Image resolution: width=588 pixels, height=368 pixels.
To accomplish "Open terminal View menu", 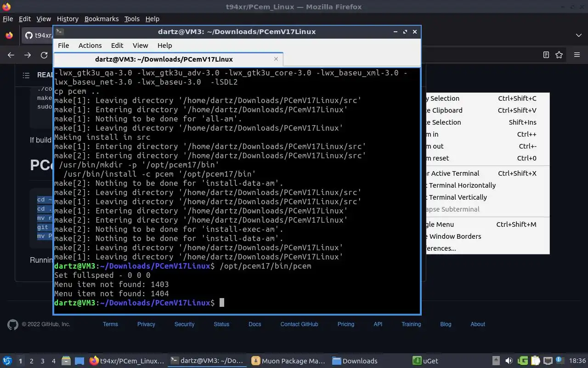I will click(x=140, y=46).
